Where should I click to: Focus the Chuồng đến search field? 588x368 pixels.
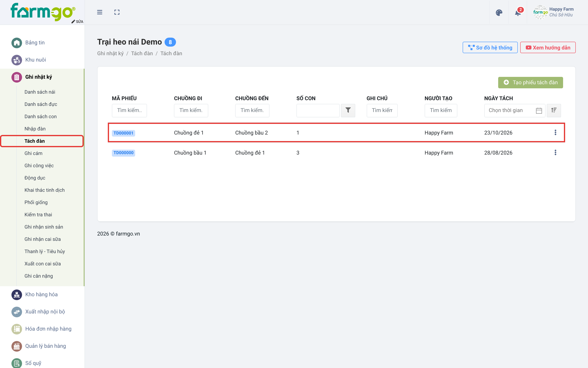click(252, 110)
